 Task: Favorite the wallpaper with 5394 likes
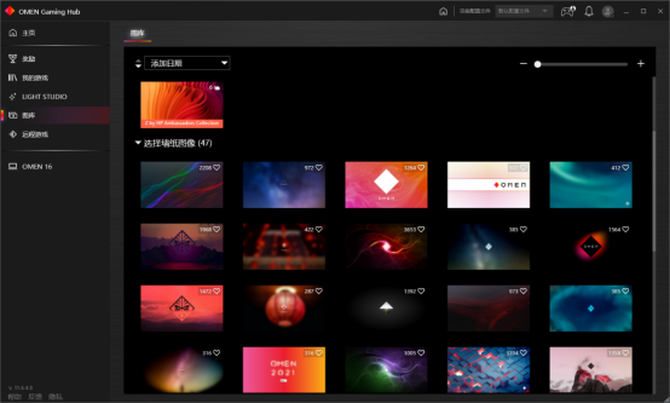(x=523, y=353)
